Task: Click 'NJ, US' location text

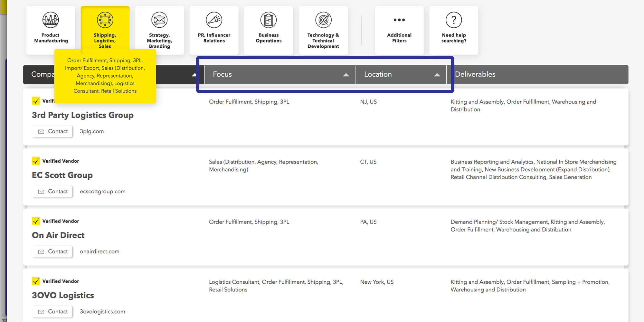Action: pos(368,102)
